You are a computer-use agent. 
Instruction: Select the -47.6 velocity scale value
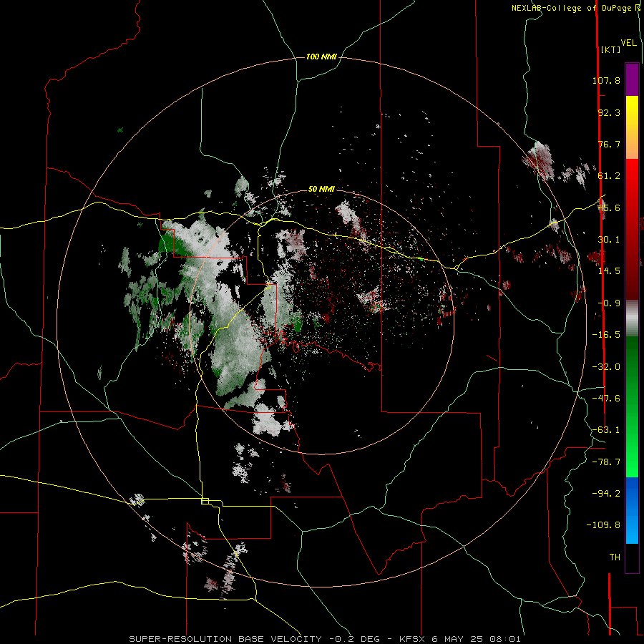(606, 399)
